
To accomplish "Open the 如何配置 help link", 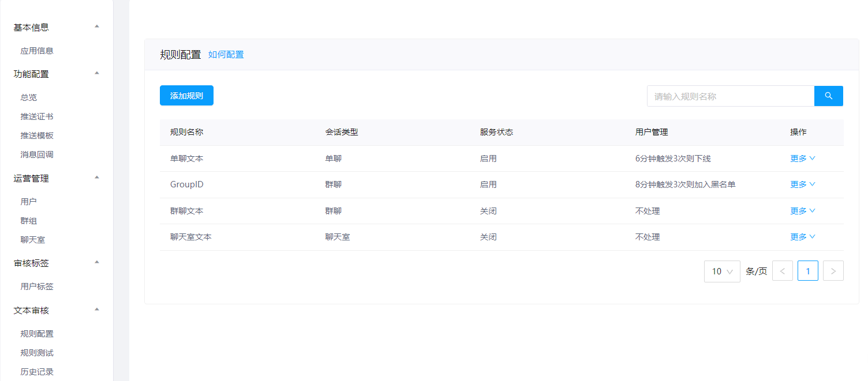I will click(x=226, y=55).
